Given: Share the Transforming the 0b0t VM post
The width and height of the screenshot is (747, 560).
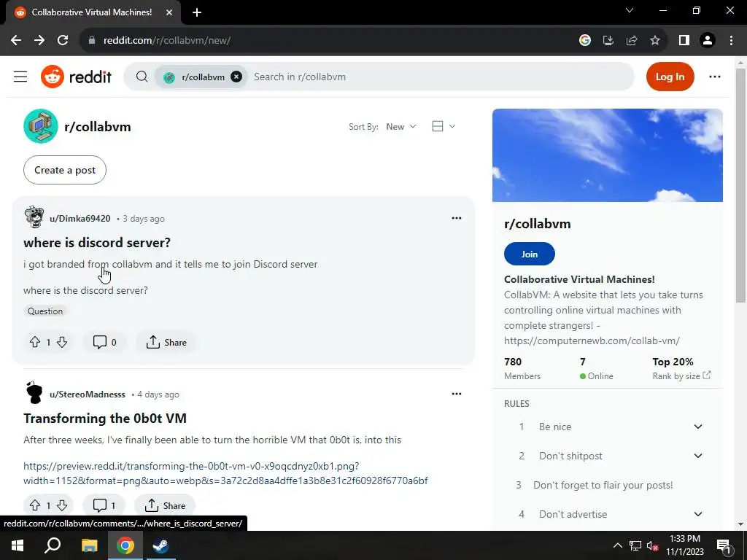Looking at the screenshot, I should click(x=165, y=505).
